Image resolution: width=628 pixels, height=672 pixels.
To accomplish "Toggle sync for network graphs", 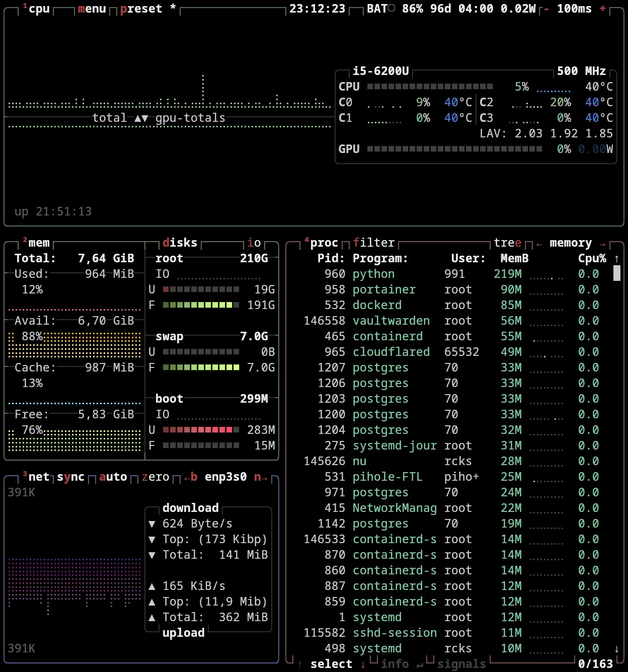I will 70,477.
